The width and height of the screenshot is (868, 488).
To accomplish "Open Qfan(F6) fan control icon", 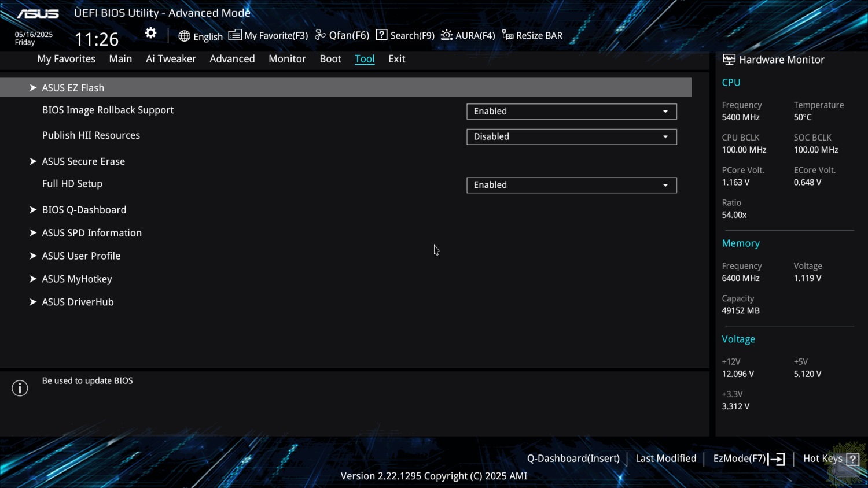I will pyautogui.click(x=320, y=35).
